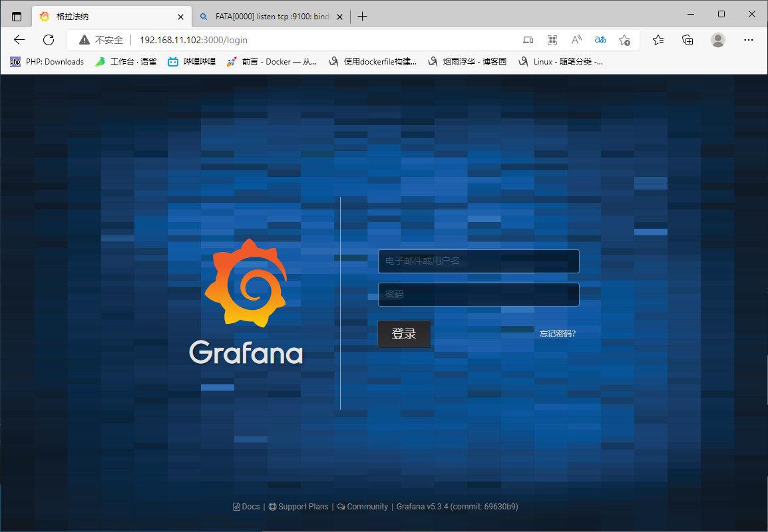Click the user profile avatar

pos(718,40)
